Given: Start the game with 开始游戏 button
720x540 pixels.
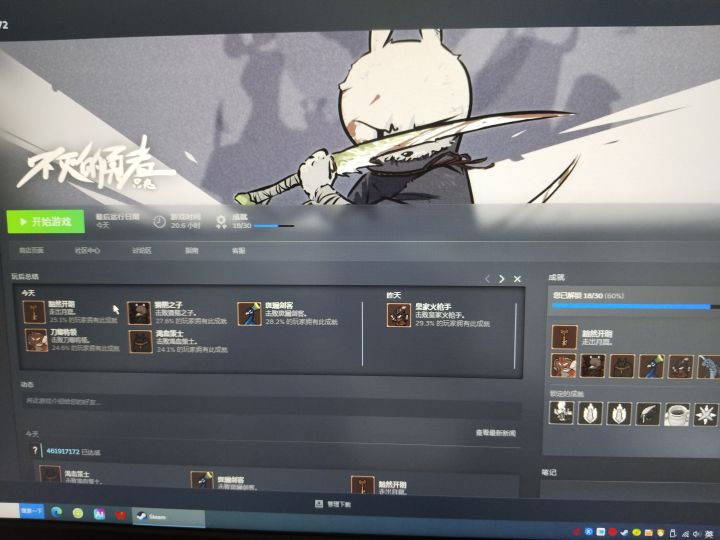Looking at the screenshot, I should (45, 222).
